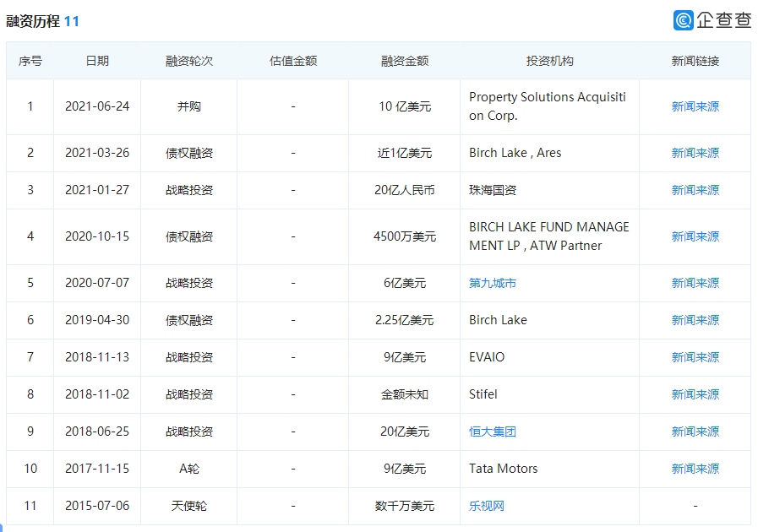
Task: Click the 企查查 logo icon
Action: click(684, 19)
